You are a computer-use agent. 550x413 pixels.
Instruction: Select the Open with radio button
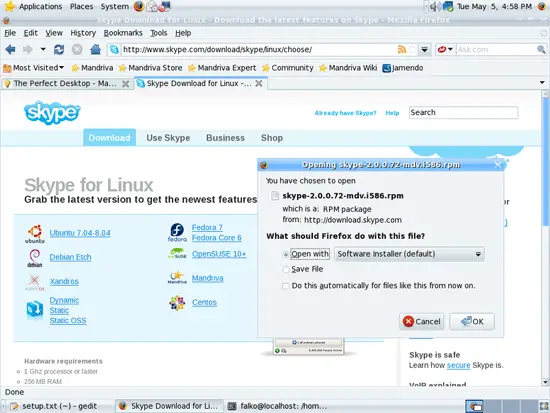pyautogui.click(x=286, y=254)
